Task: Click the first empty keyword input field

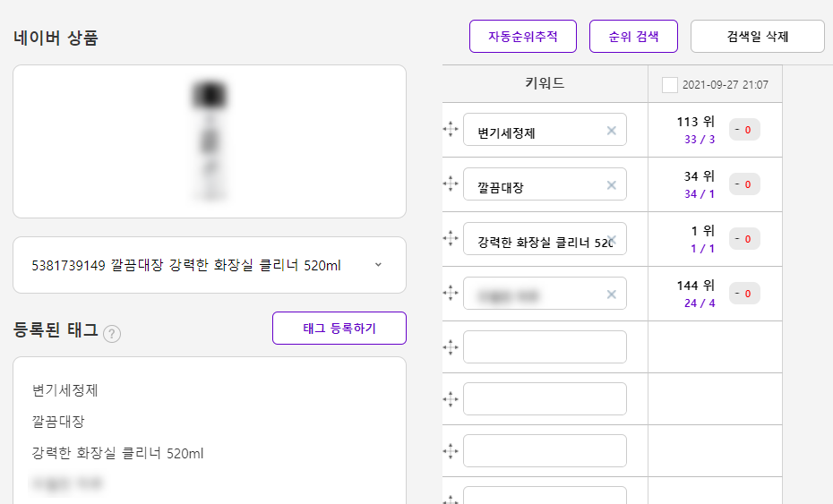Action: tap(545, 346)
